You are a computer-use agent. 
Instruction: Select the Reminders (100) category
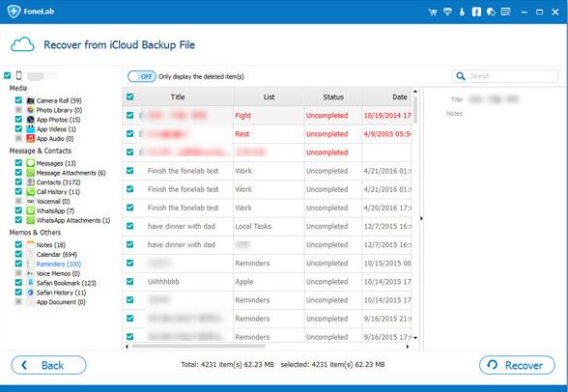tap(59, 264)
